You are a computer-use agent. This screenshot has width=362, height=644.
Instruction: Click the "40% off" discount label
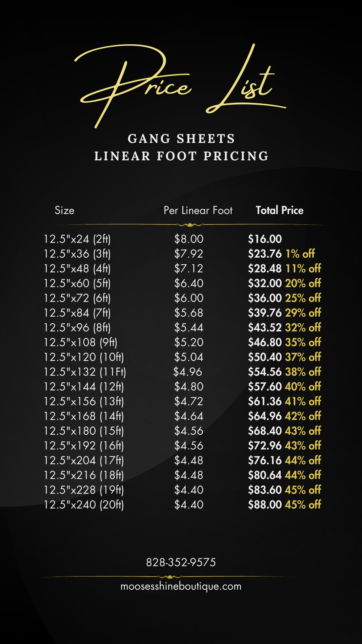[x=303, y=387]
